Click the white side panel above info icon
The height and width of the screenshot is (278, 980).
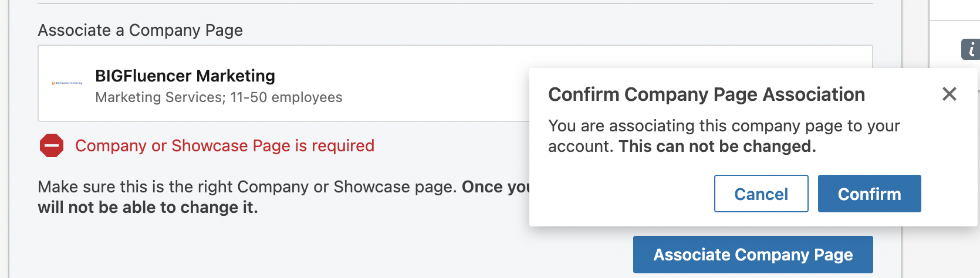click(x=955, y=9)
